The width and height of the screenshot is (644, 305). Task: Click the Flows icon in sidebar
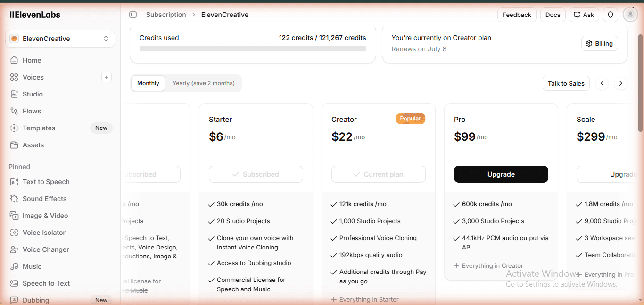click(x=14, y=111)
